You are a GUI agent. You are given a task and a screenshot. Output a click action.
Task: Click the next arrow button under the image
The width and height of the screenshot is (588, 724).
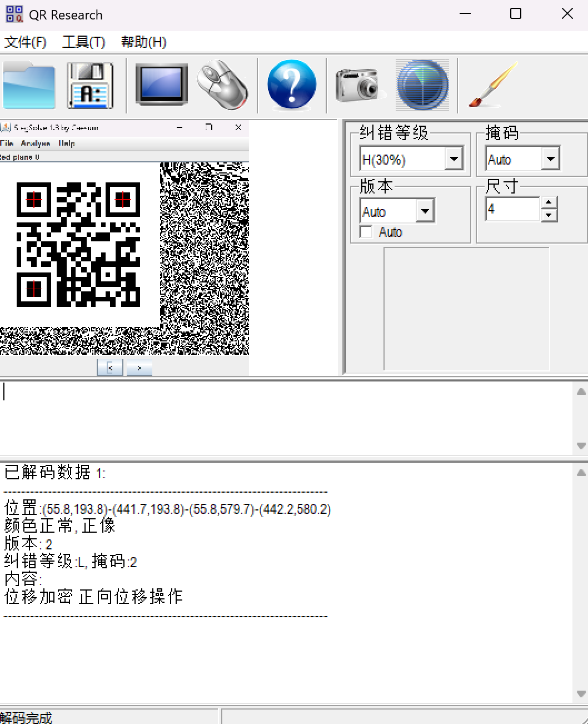click(139, 368)
